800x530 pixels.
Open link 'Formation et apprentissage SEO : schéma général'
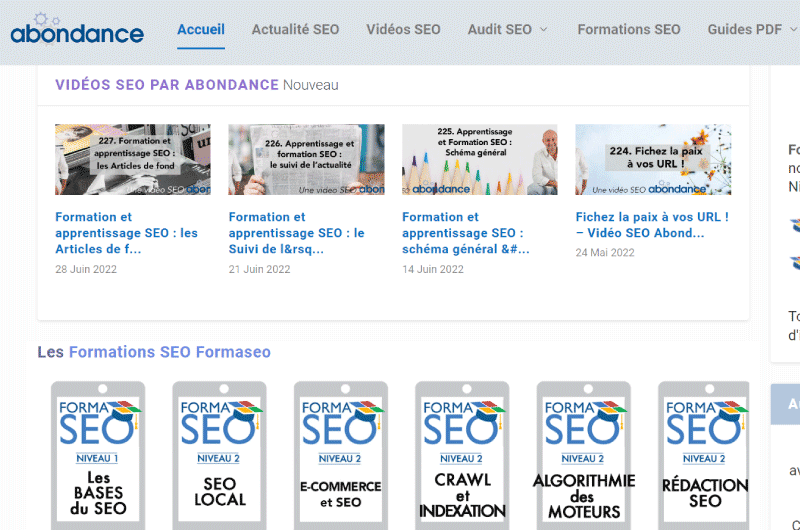click(x=466, y=233)
